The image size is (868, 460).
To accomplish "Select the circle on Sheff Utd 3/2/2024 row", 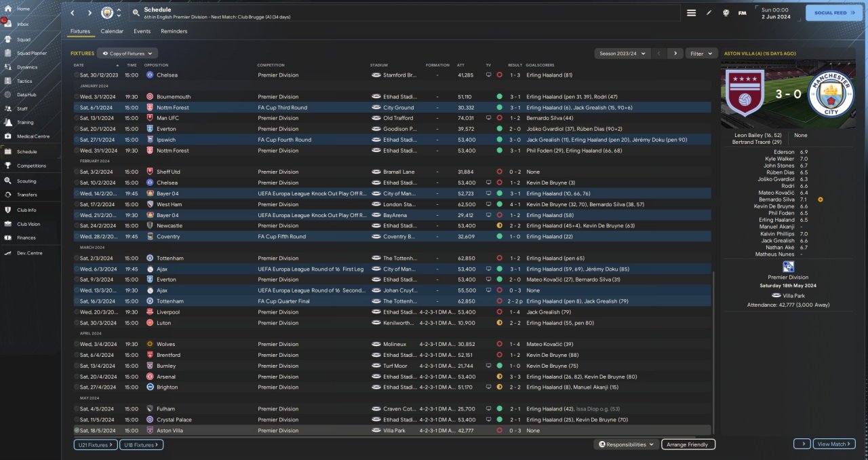I will (x=77, y=172).
